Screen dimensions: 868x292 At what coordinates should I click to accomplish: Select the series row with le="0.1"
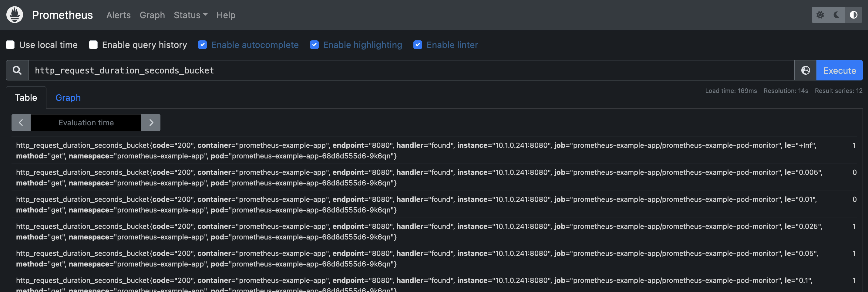(x=434, y=283)
